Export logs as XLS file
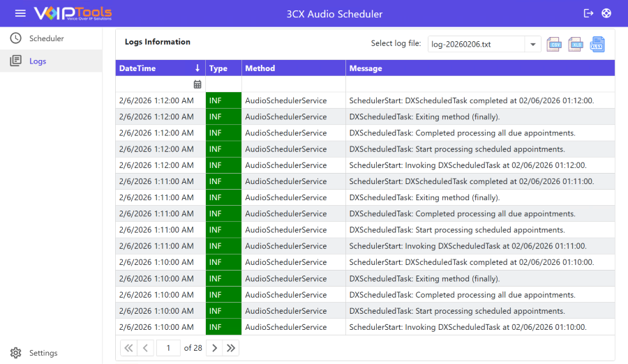 coord(576,45)
